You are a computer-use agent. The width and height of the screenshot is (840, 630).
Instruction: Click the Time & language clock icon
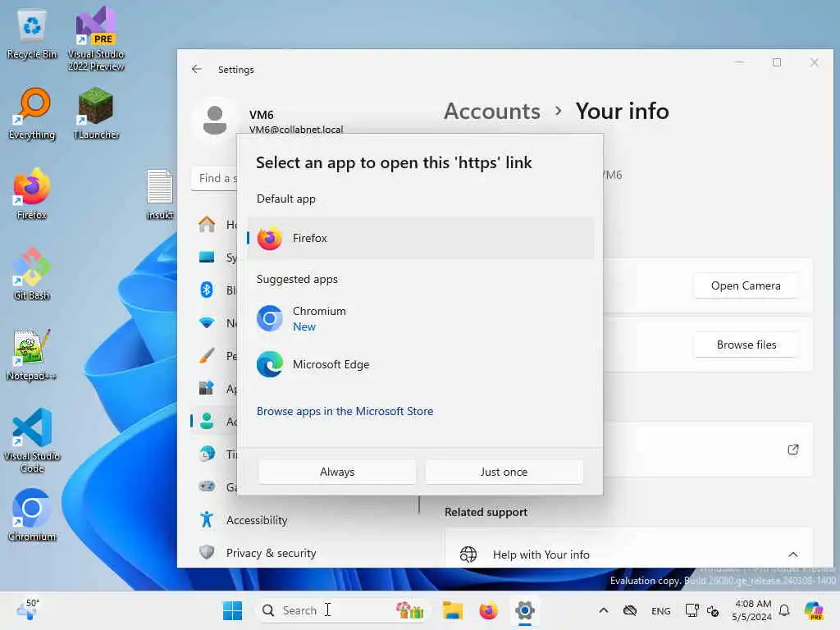207,454
